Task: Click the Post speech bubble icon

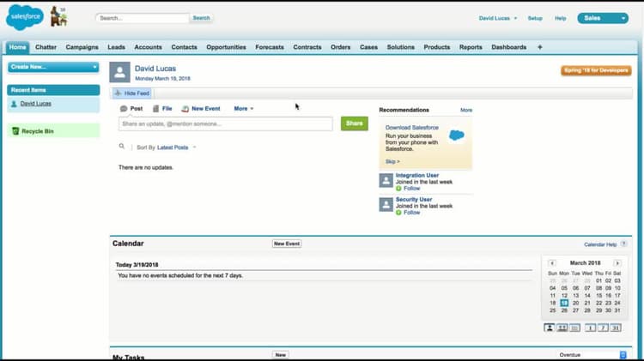Action: [123, 109]
